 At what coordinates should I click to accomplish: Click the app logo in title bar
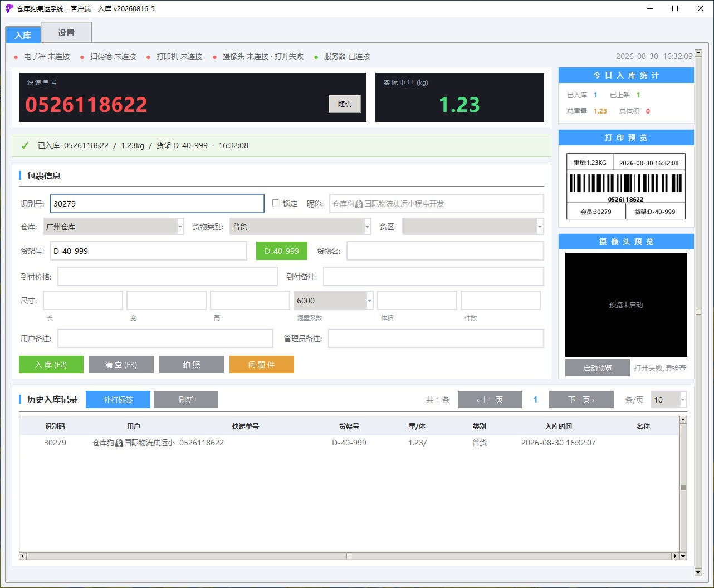pos(9,8)
